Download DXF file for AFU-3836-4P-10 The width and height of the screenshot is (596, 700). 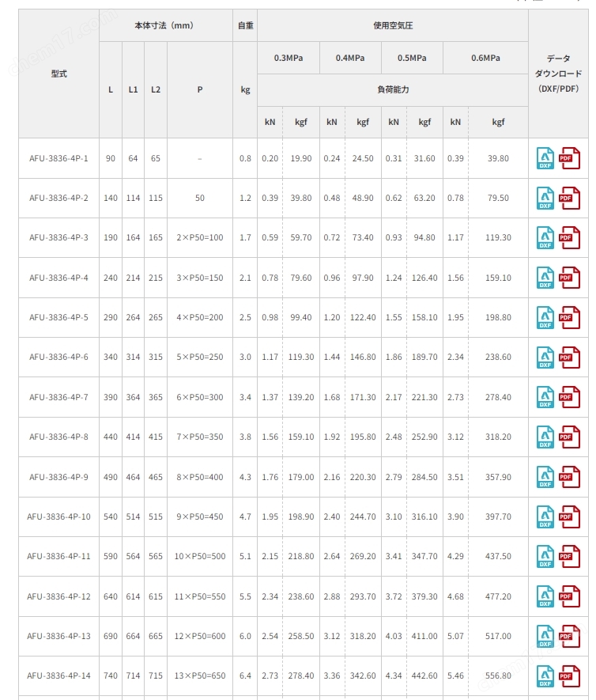coord(545,516)
